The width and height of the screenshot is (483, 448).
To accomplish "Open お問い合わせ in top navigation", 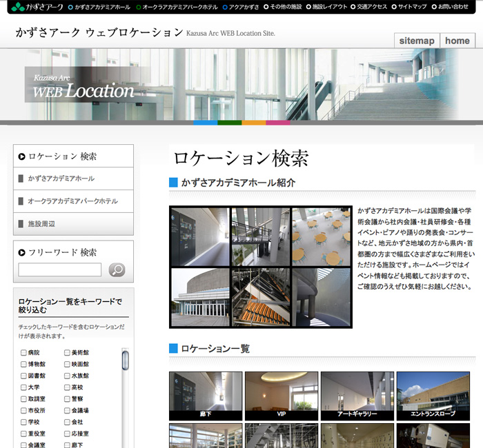I will click(450, 6).
